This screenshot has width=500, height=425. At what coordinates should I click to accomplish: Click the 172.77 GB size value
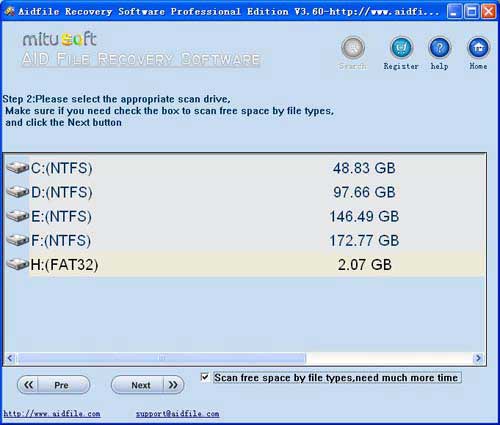[x=364, y=241]
